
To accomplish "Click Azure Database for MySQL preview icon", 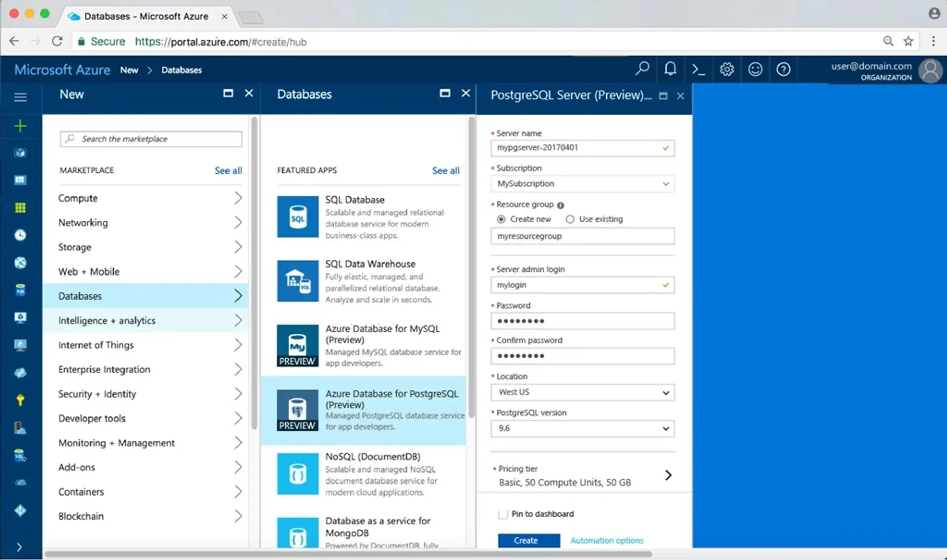I will pyautogui.click(x=297, y=346).
